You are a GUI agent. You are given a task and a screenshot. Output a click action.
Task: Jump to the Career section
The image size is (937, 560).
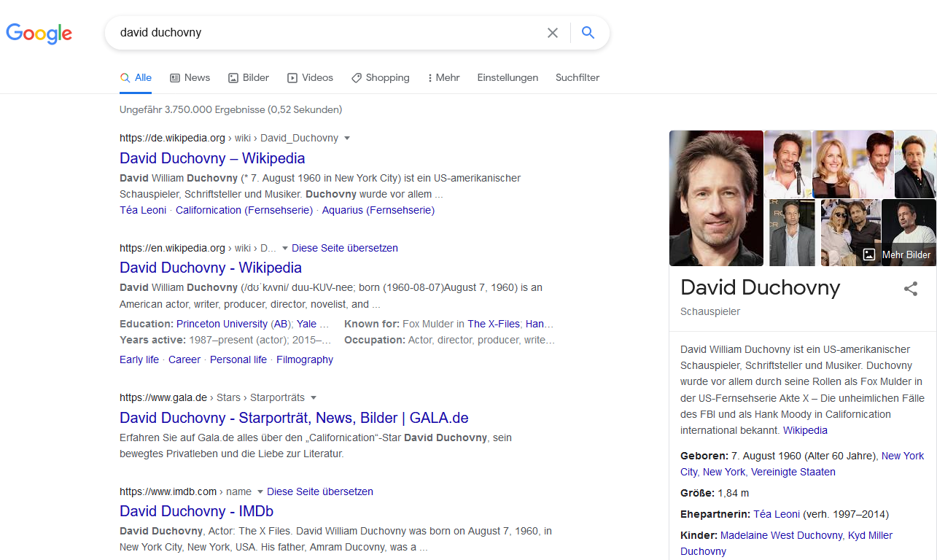(x=184, y=359)
